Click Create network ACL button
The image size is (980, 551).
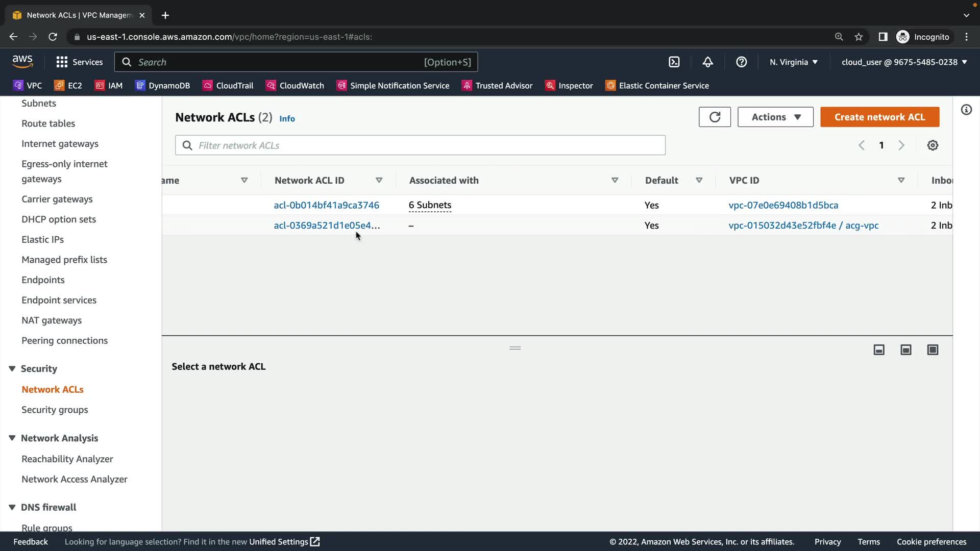click(879, 117)
